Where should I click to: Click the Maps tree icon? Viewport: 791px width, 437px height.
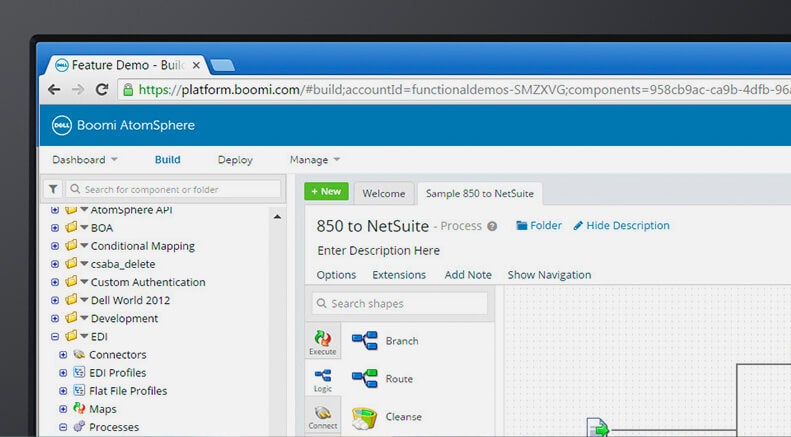click(79, 408)
